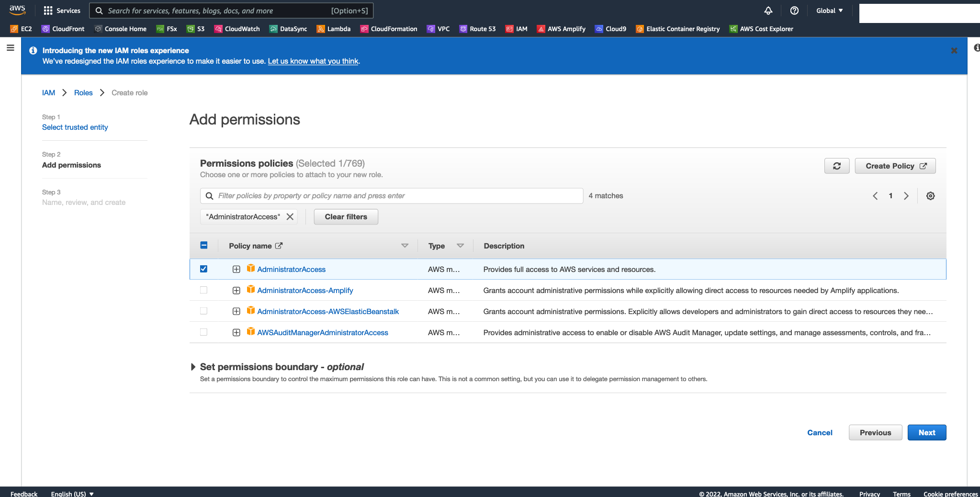This screenshot has width=980, height=497.
Task: Dismiss the new IAM roles experience banner
Action: [x=954, y=50]
